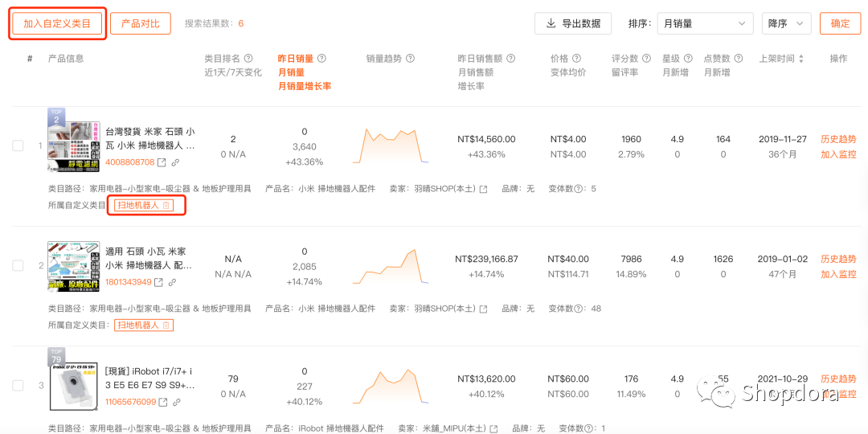Click the 加入自定义类目 button
868x434 pixels.
pos(57,23)
